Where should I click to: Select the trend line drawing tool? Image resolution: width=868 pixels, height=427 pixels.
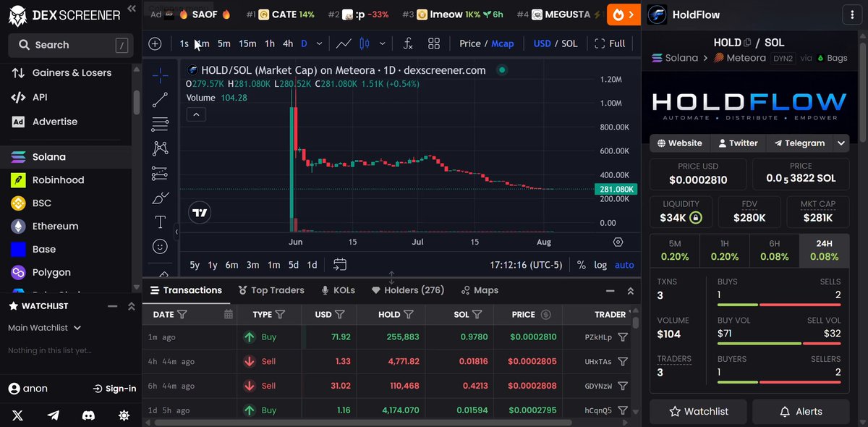tap(160, 100)
